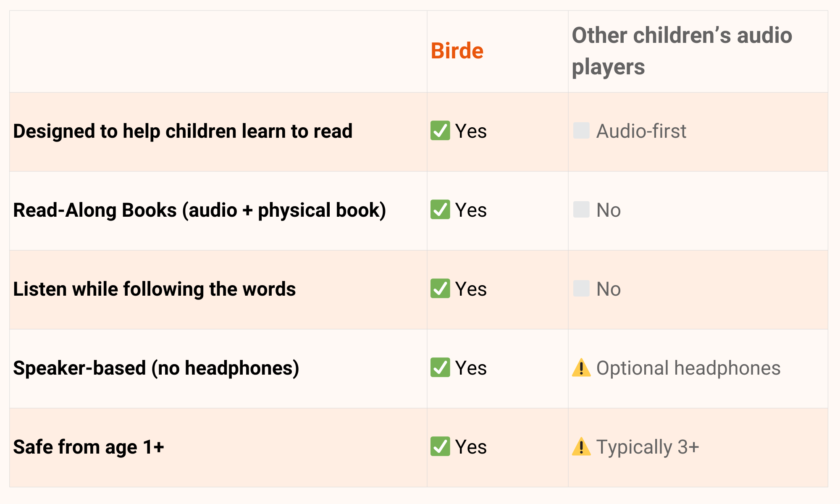The height and width of the screenshot is (504, 840).
Task: Select Designed to help children learn to read
Action: pos(183,131)
